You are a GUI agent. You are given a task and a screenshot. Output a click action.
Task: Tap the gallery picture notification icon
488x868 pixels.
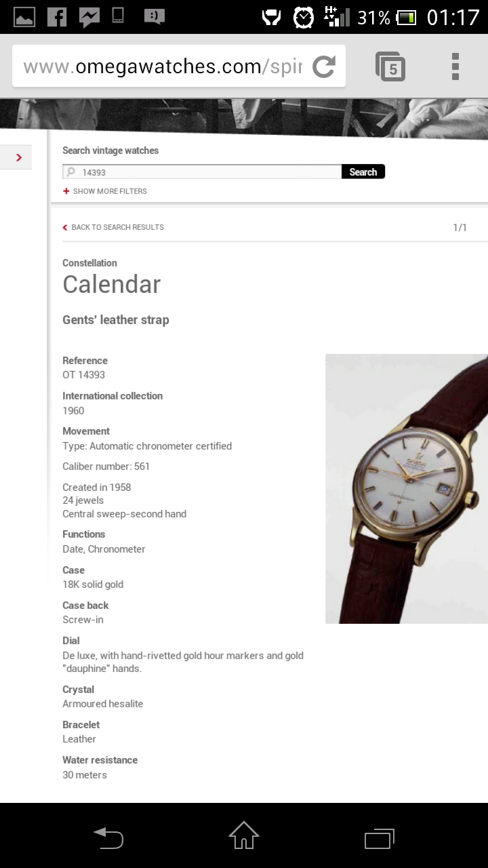pyautogui.click(x=24, y=17)
